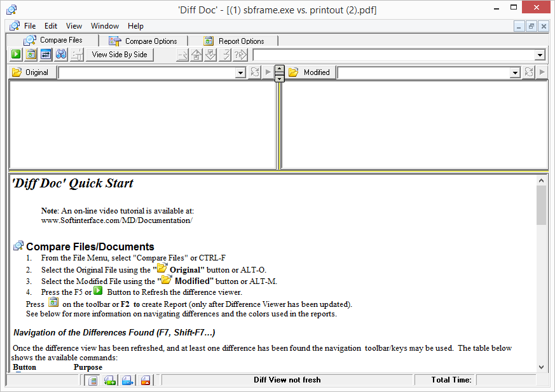555x392 pixels.
Task: Click the splitter down-arrow between panes
Action: [x=279, y=79]
